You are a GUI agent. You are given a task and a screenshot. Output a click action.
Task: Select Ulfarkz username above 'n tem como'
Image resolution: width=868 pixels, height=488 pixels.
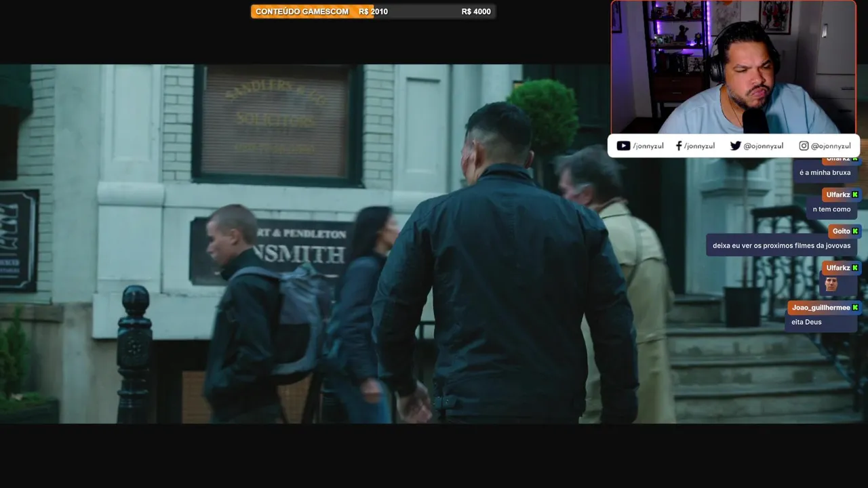click(x=838, y=195)
